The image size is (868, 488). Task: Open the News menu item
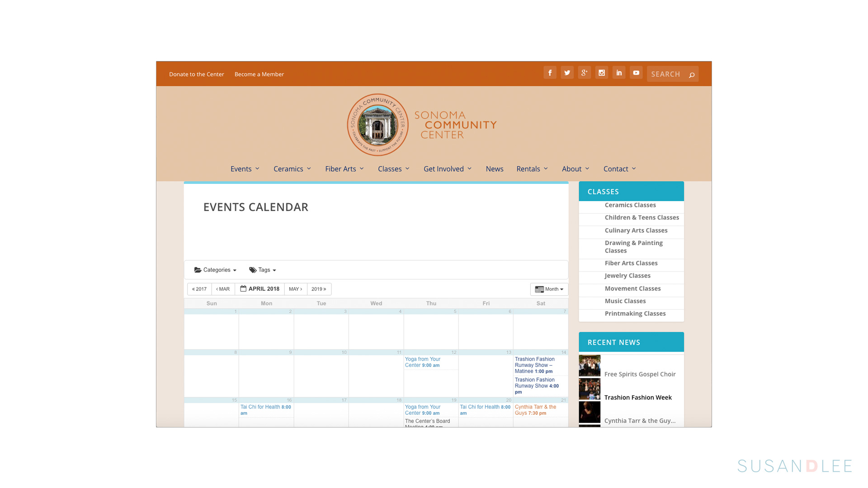click(494, 169)
